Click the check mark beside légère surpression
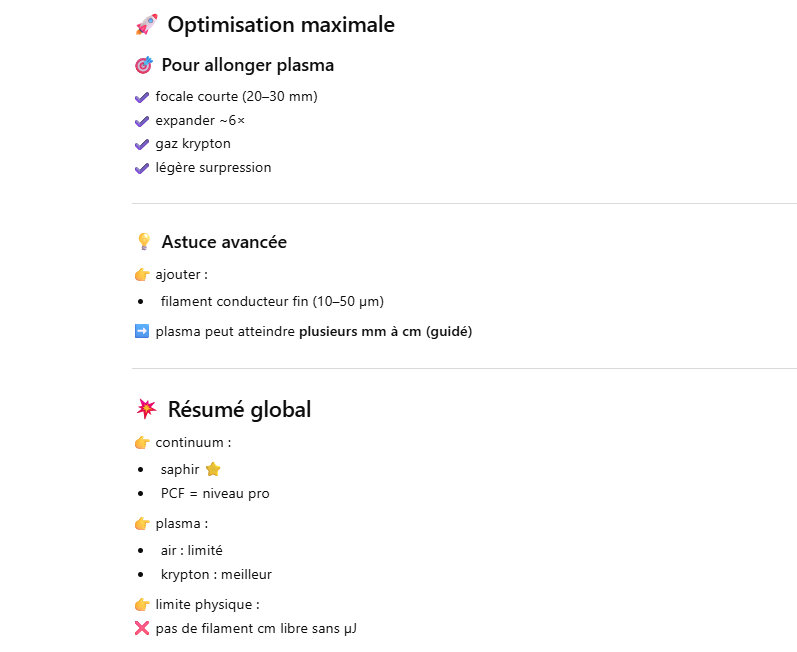Screen dimensions: 797x652 click(141, 168)
